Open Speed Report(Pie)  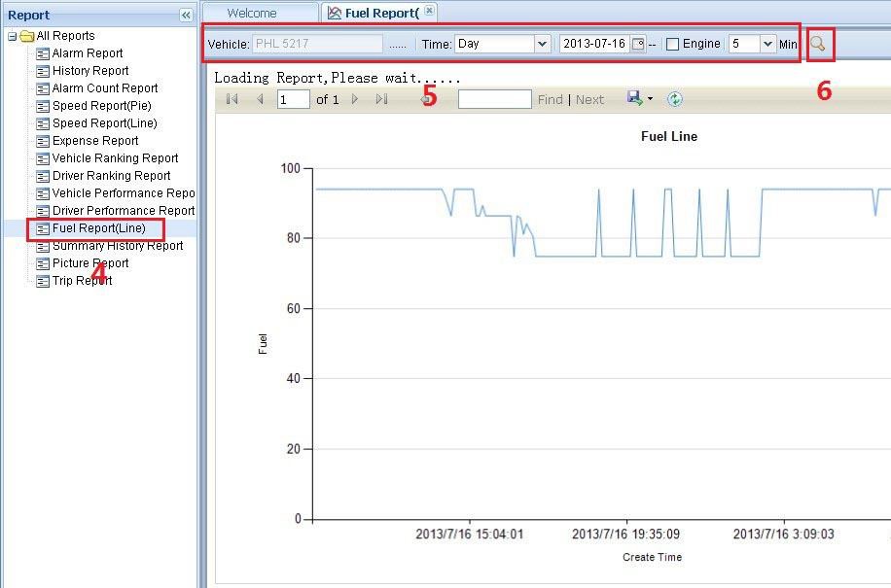[102, 106]
